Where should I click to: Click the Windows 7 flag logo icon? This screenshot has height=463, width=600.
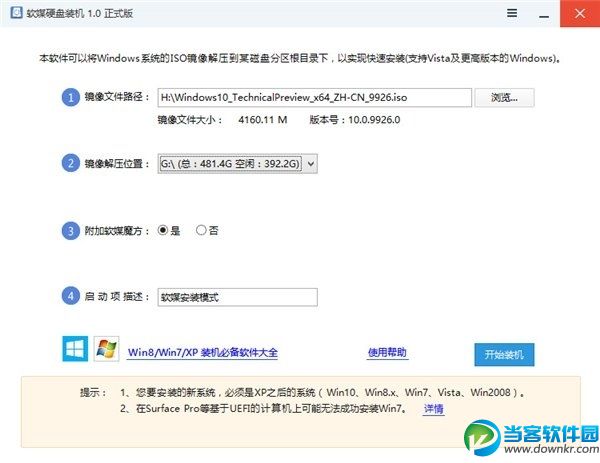coord(106,349)
